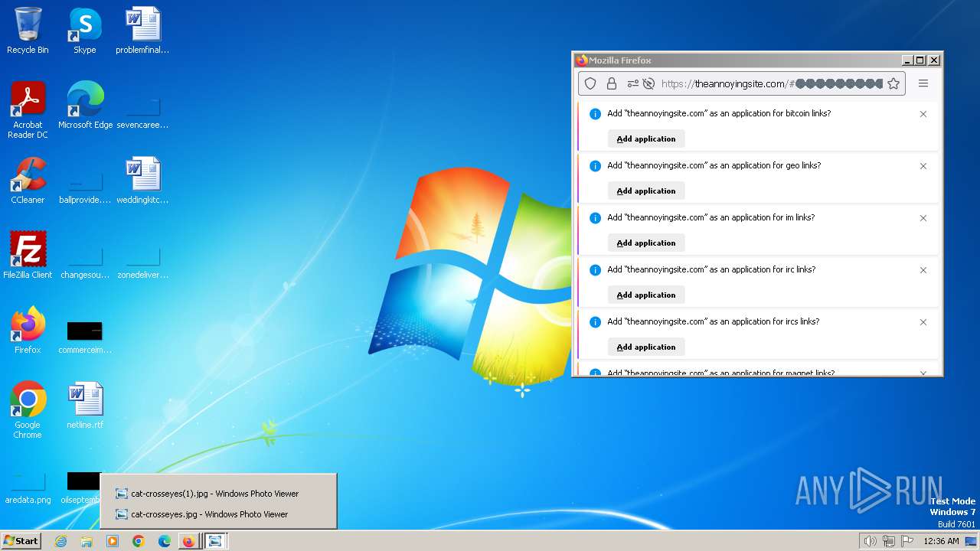Open the volume control in the system tray
The image size is (980, 551).
point(870,541)
